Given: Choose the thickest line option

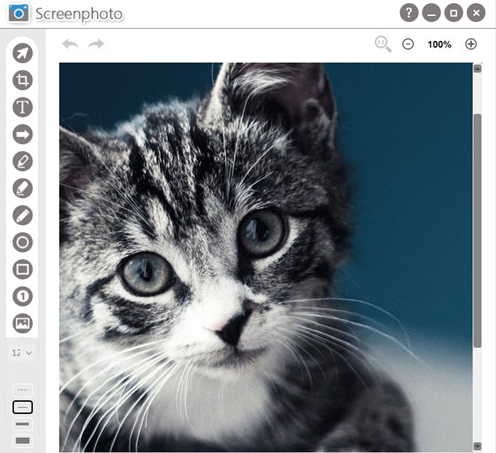Looking at the screenshot, I should (x=23, y=441).
